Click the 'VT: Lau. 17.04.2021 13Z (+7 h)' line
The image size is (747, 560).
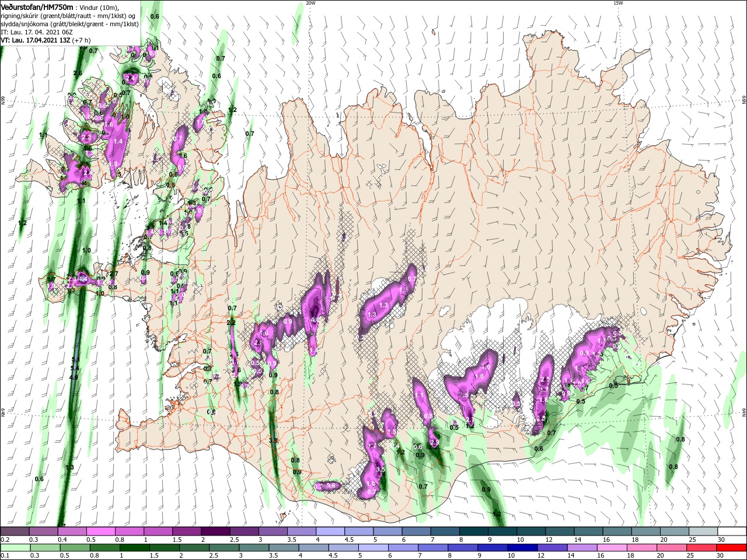[x=46, y=40]
